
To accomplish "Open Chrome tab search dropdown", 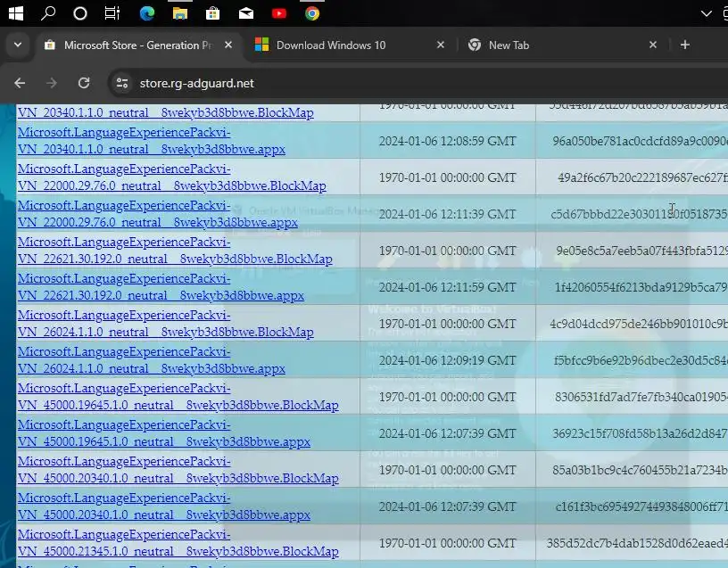I will point(18,45).
